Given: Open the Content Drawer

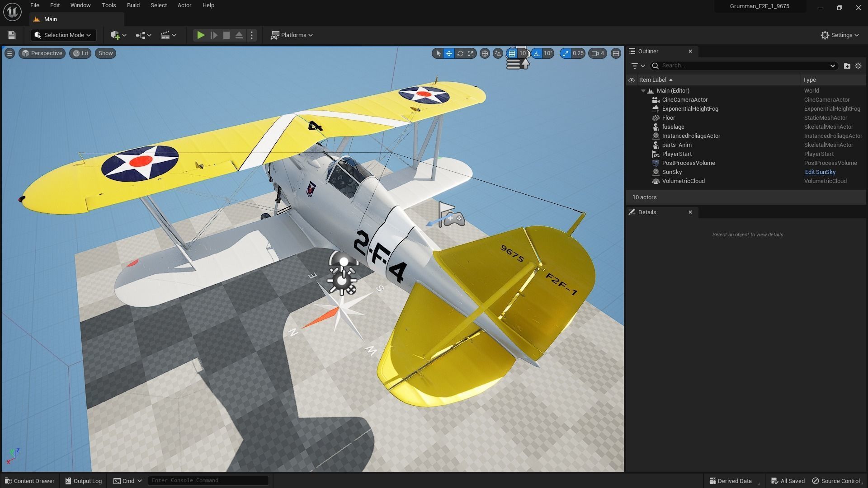Looking at the screenshot, I should coord(30,481).
